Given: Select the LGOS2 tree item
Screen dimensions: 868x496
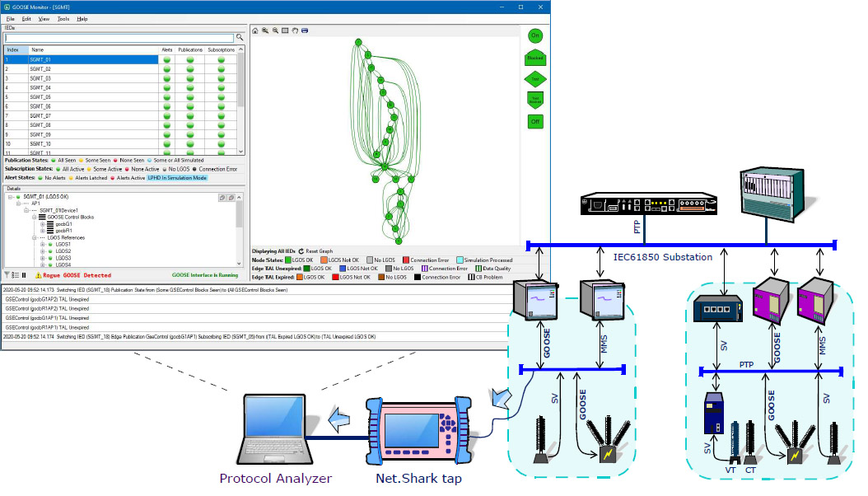Looking at the screenshot, I should [x=63, y=251].
